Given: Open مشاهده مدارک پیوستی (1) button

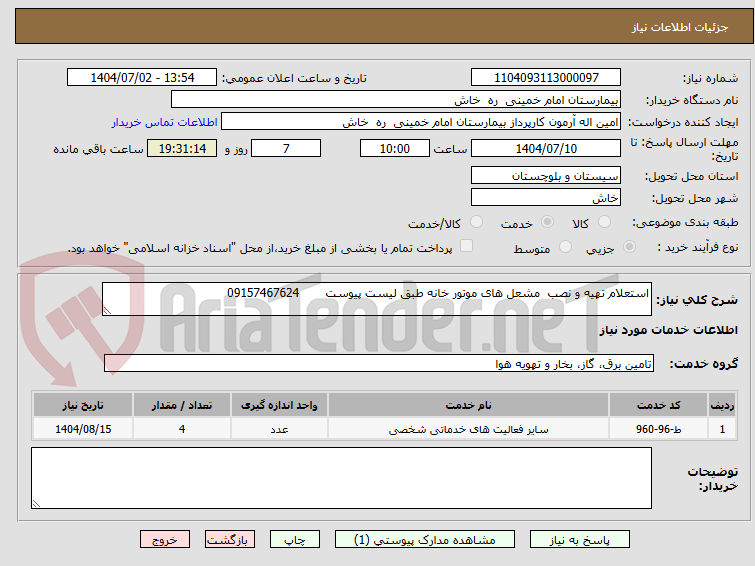Looking at the screenshot, I should point(425,540).
